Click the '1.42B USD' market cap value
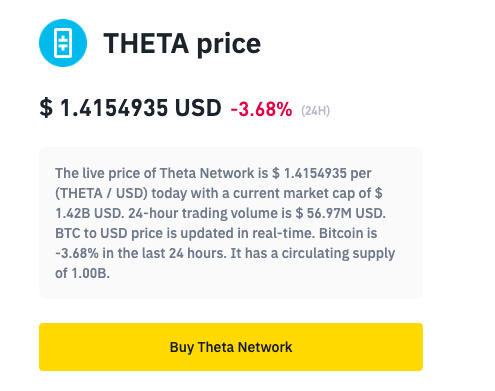Screen dimensions: 495x391 pos(90,213)
